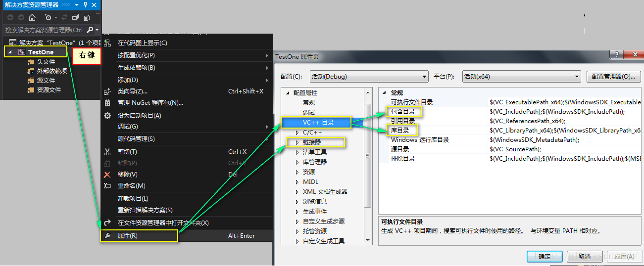Click the 取消 button
The image size is (644, 266).
point(584,256)
